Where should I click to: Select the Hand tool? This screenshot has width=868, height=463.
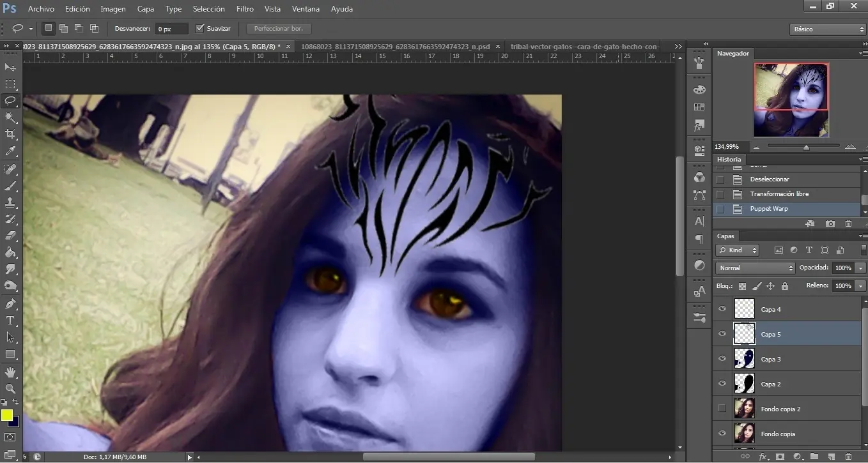(10, 372)
